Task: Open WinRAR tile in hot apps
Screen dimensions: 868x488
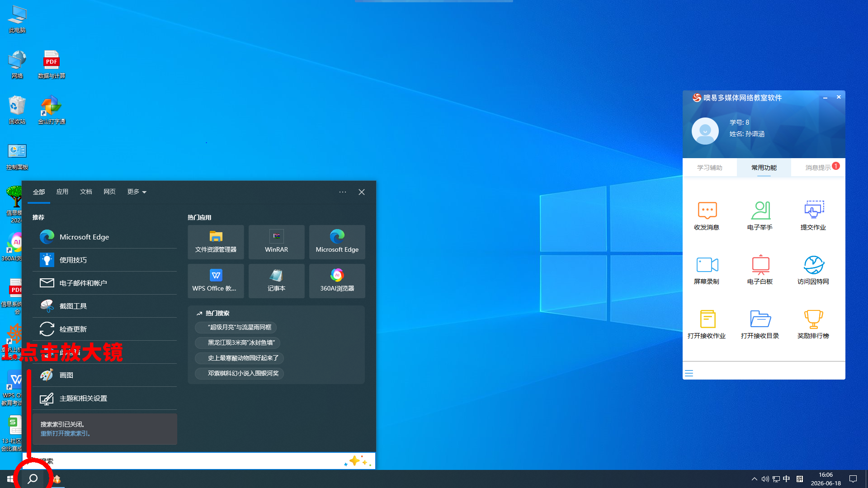Action: (x=276, y=242)
